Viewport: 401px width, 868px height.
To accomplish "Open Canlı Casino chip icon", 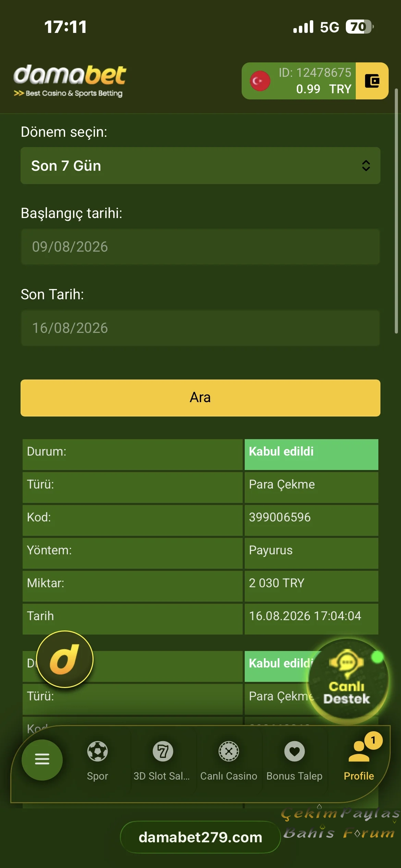I will coord(229,751).
